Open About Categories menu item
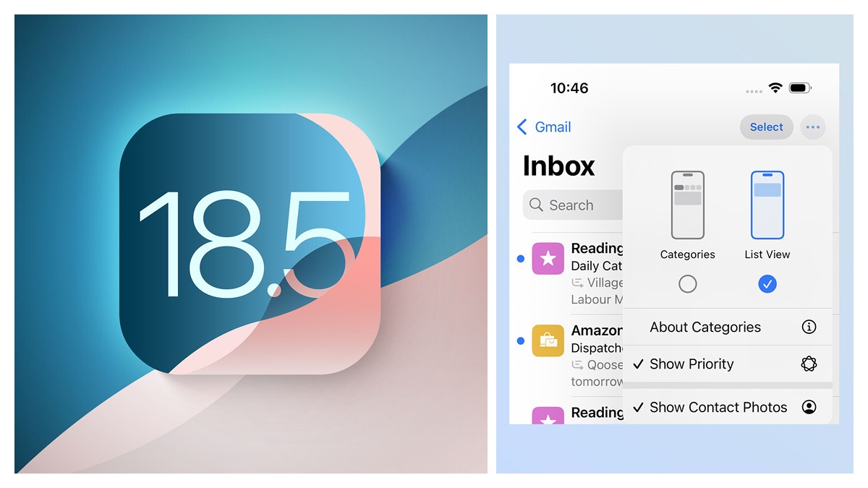The height and width of the screenshot is (488, 868). tap(727, 327)
